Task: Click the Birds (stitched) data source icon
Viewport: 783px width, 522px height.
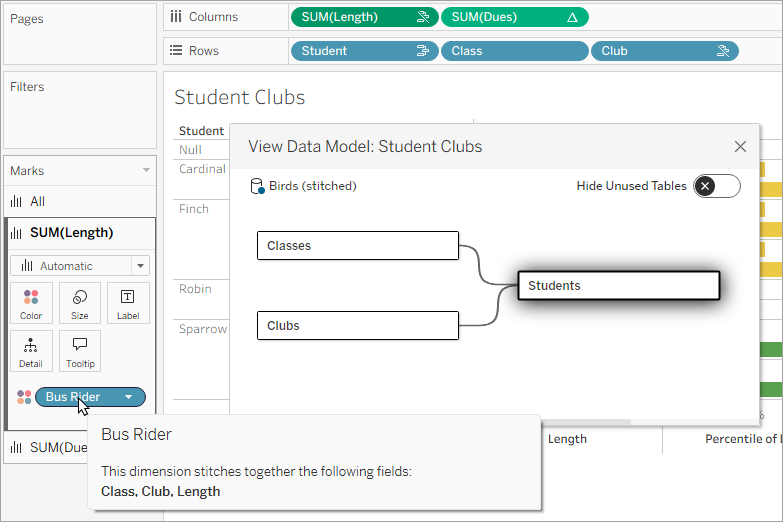Action: [x=257, y=186]
